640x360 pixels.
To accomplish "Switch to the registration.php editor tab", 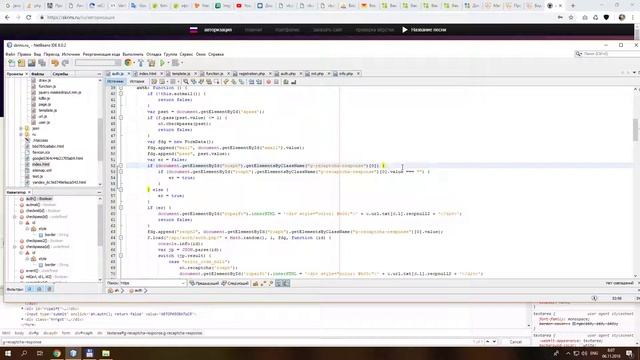I will (252, 74).
